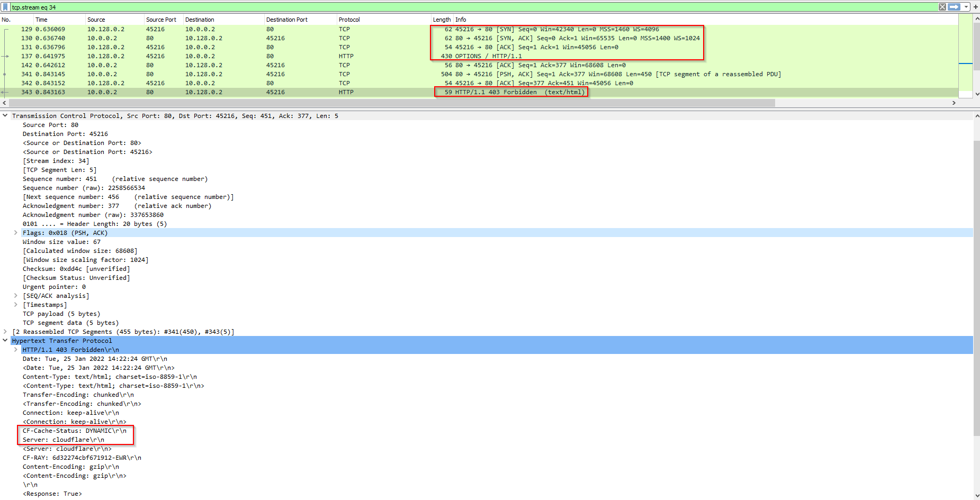Click the packet list horizontal scrollbar thumb

(x=392, y=103)
